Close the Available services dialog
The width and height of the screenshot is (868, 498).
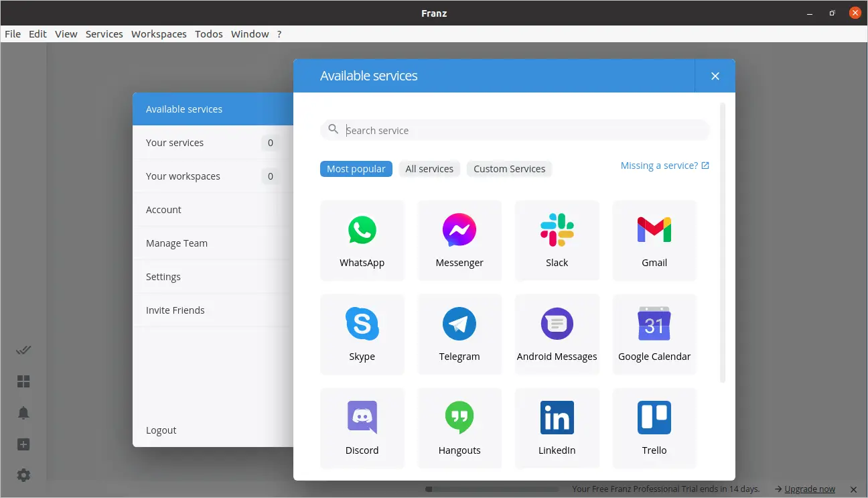[x=715, y=76]
